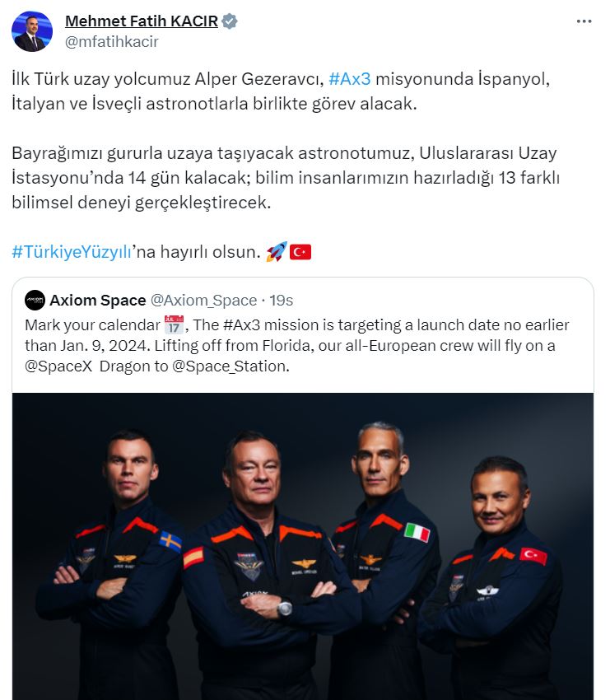This screenshot has width=610, height=700.
Task: Open the #TürkiyeYüzyılı hashtag link
Action: (72, 252)
